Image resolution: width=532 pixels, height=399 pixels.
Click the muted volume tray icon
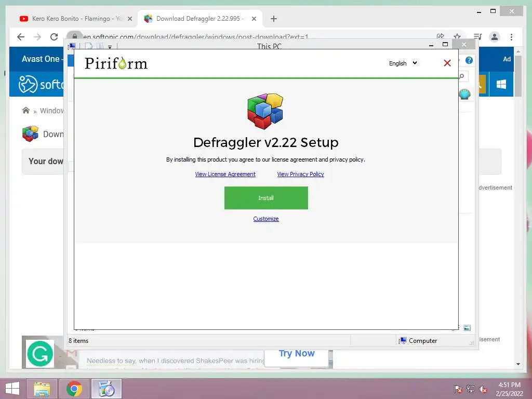pyautogui.click(x=483, y=389)
